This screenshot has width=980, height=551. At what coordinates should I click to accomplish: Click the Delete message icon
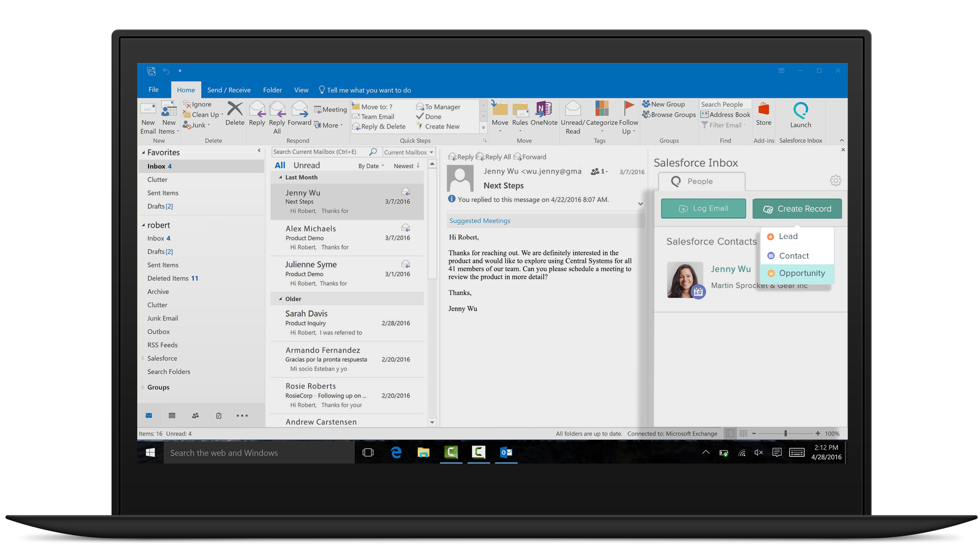pos(235,109)
